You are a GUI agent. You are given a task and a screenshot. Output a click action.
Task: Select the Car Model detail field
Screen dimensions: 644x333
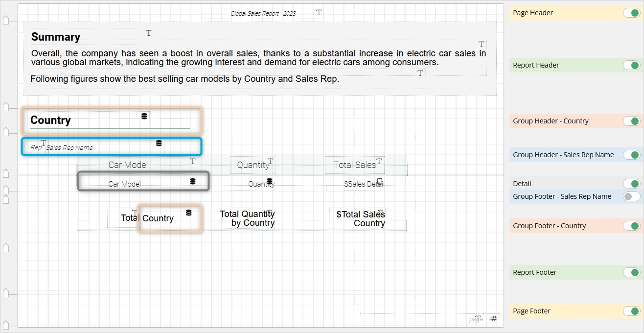tap(152, 184)
